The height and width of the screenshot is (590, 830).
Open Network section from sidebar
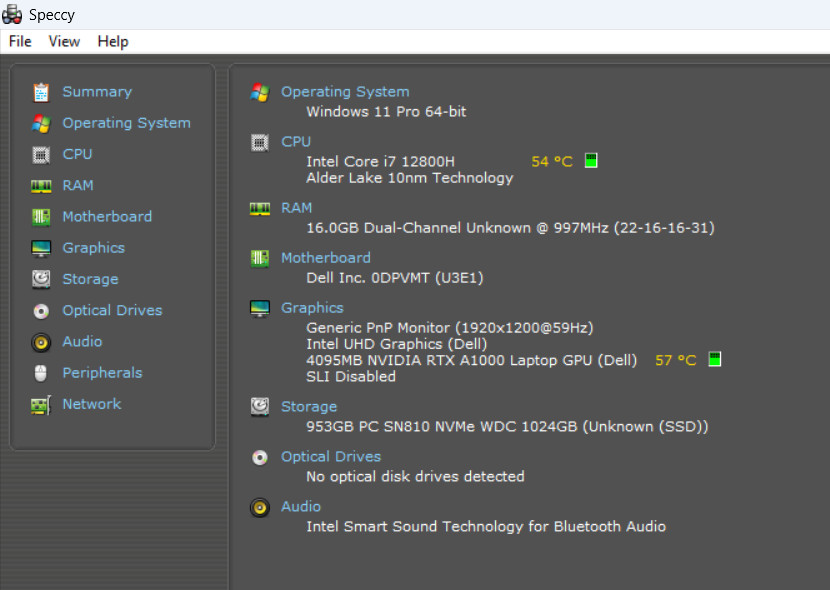tap(92, 404)
